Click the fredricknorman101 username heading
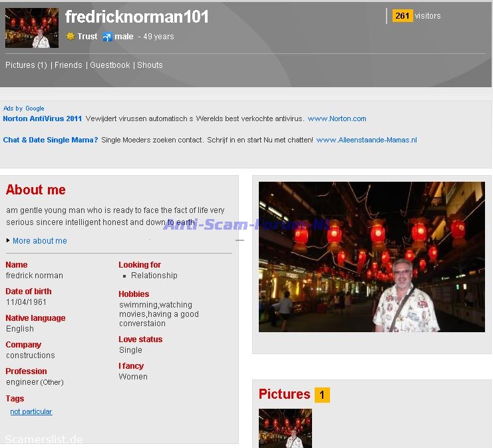The height and width of the screenshot is (448, 493). (137, 17)
